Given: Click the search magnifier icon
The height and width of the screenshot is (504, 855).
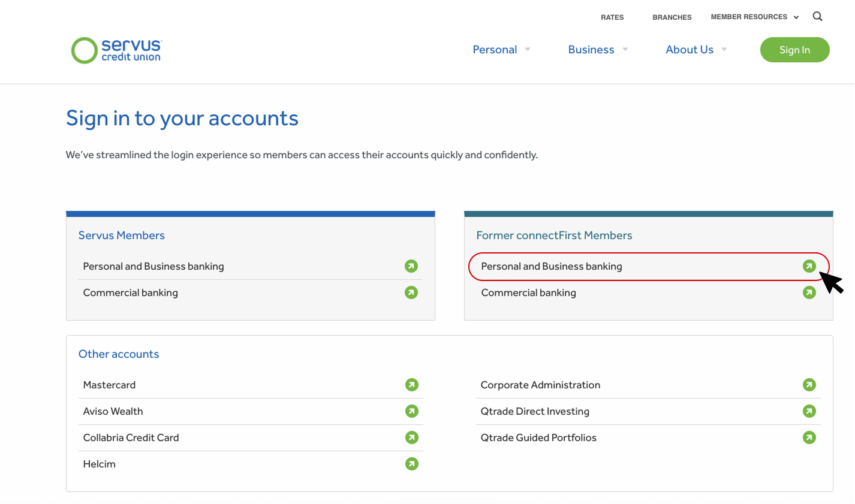Looking at the screenshot, I should tap(817, 17).
